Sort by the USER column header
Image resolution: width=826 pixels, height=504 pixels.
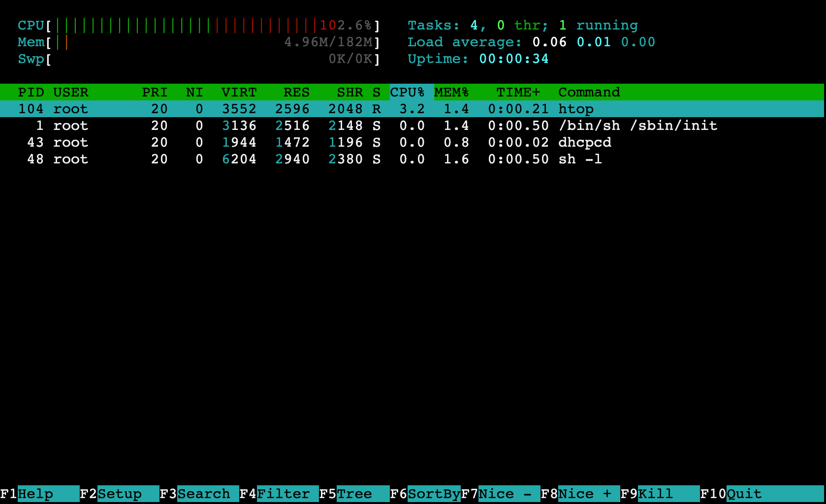point(71,92)
